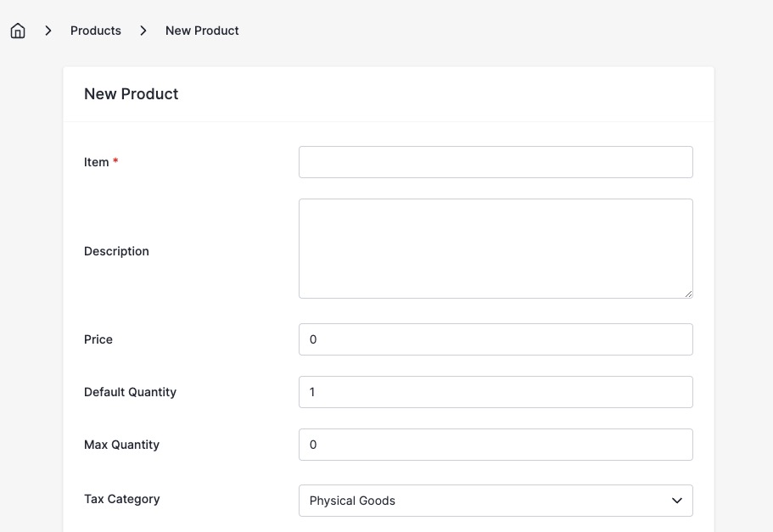Viewport: 773px width, 532px height.
Task: Focus the Item input field
Action: click(496, 162)
